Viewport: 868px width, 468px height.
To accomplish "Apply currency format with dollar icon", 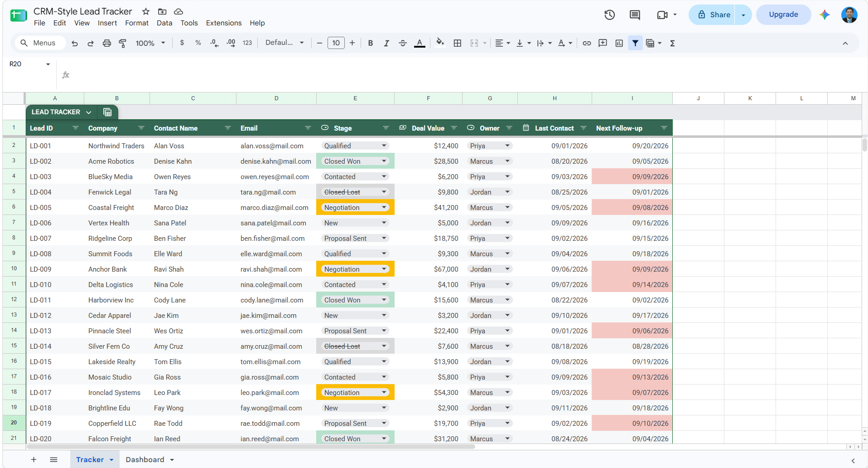I will [x=182, y=43].
